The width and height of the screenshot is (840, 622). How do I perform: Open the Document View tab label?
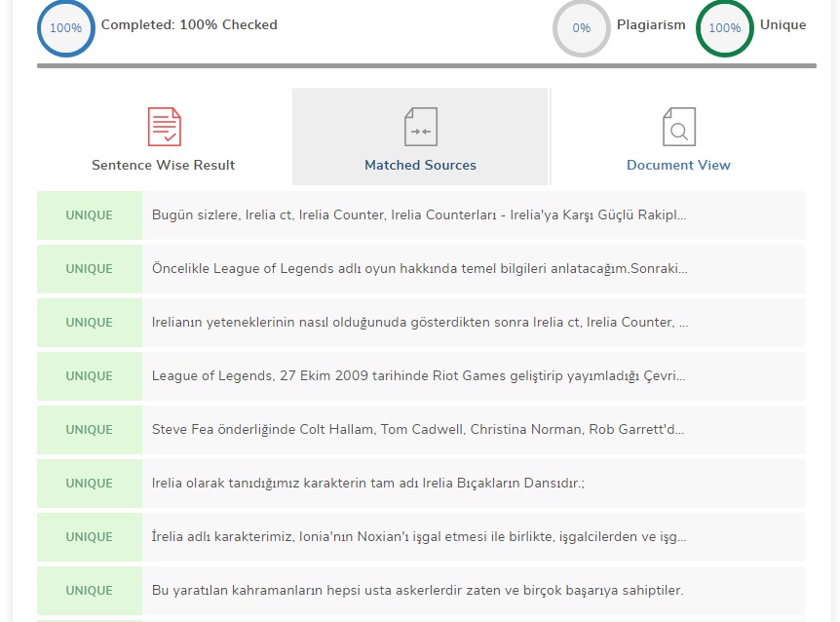coord(678,165)
